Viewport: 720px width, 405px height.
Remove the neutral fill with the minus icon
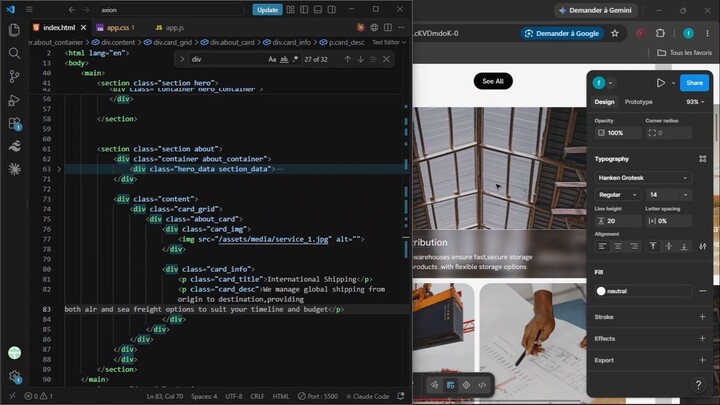point(703,291)
